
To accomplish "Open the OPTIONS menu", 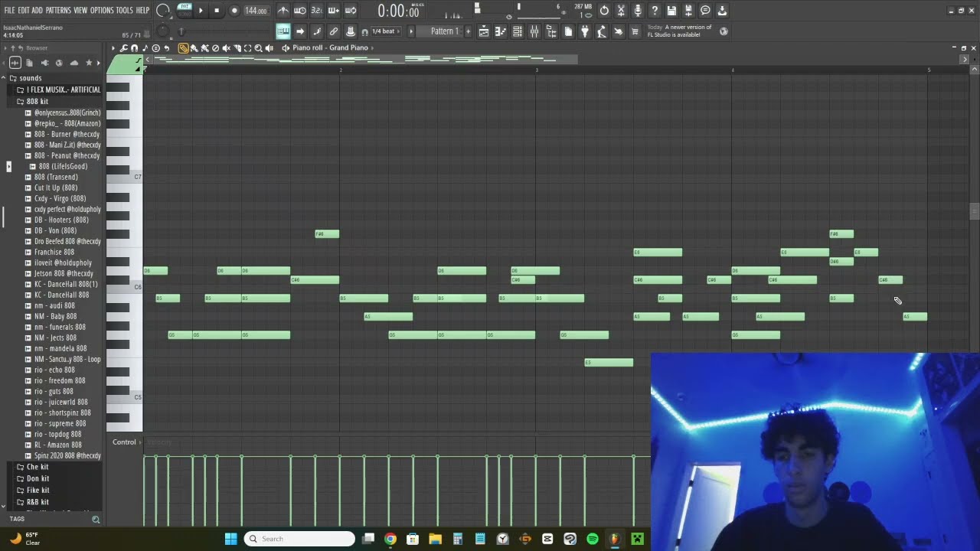I will coord(102,11).
